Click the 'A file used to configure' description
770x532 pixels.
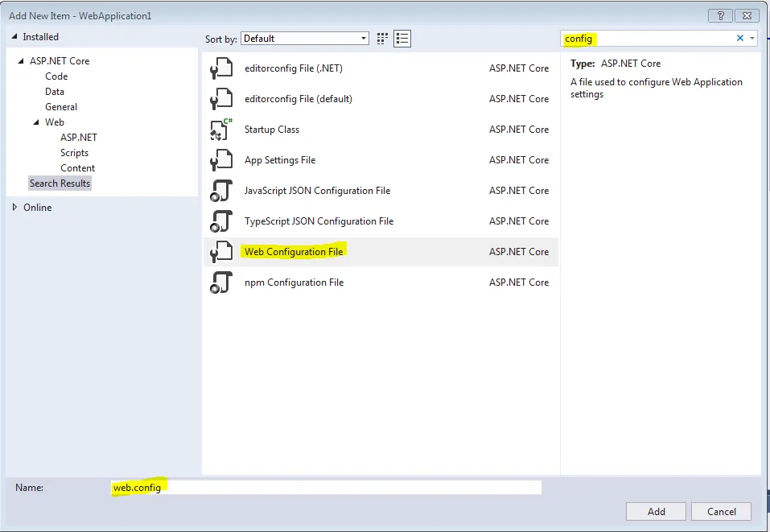pyautogui.click(x=656, y=88)
